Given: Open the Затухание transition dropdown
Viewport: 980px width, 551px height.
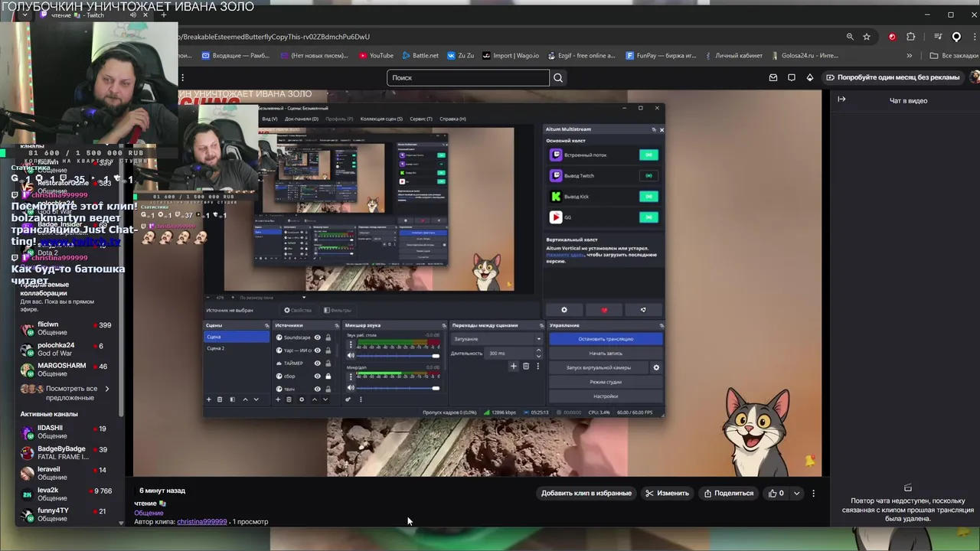Looking at the screenshot, I should click(497, 339).
